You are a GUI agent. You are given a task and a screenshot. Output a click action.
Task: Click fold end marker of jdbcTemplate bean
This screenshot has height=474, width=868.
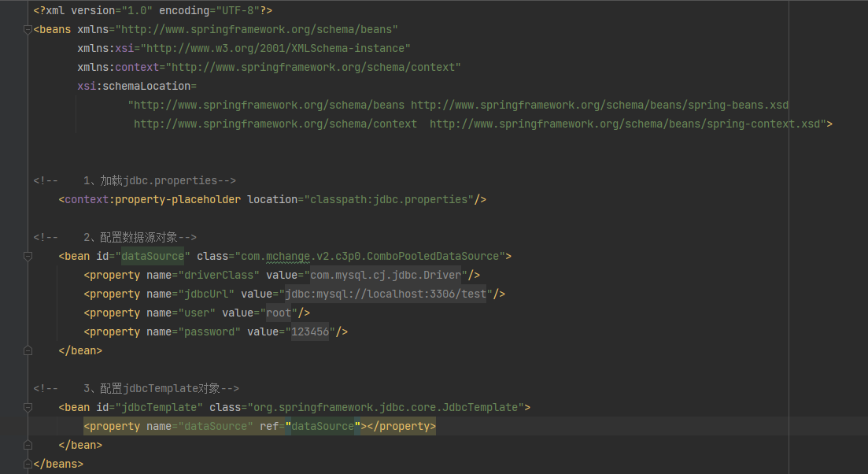pyautogui.click(x=28, y=445)
